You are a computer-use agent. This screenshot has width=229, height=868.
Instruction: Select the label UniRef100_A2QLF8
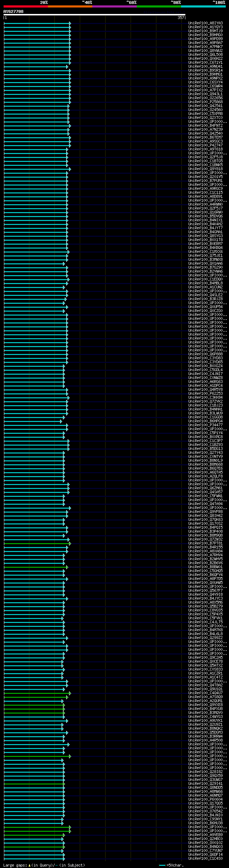pos(205,476)
